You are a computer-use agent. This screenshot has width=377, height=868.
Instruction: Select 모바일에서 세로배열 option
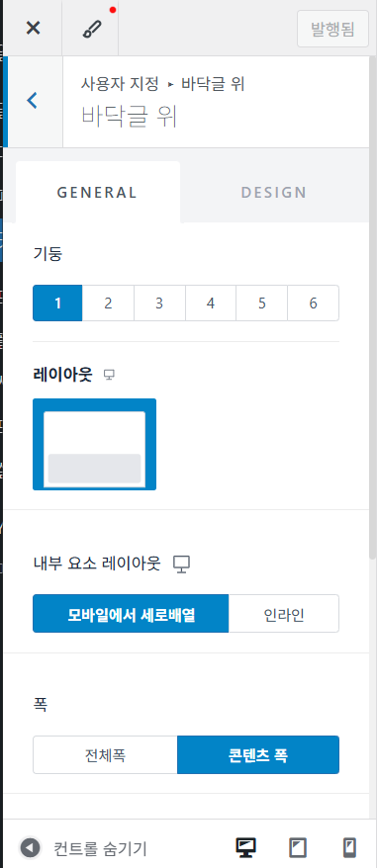click(x=131, y=613)
